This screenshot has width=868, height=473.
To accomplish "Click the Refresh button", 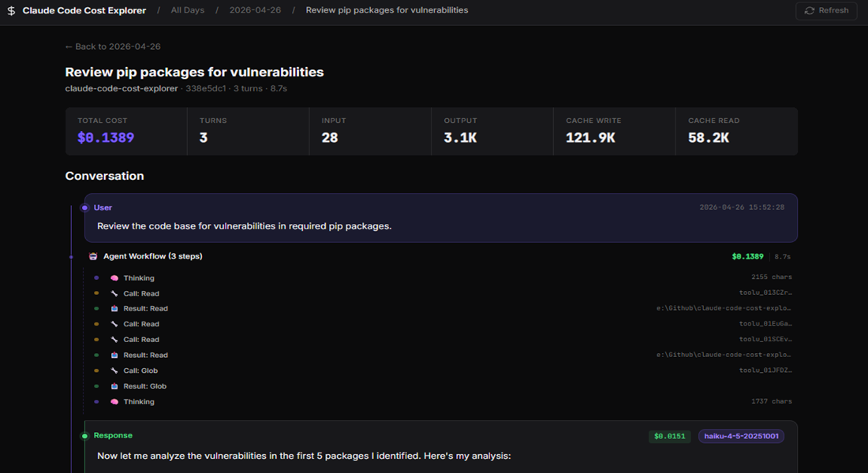I will [826, 10].
